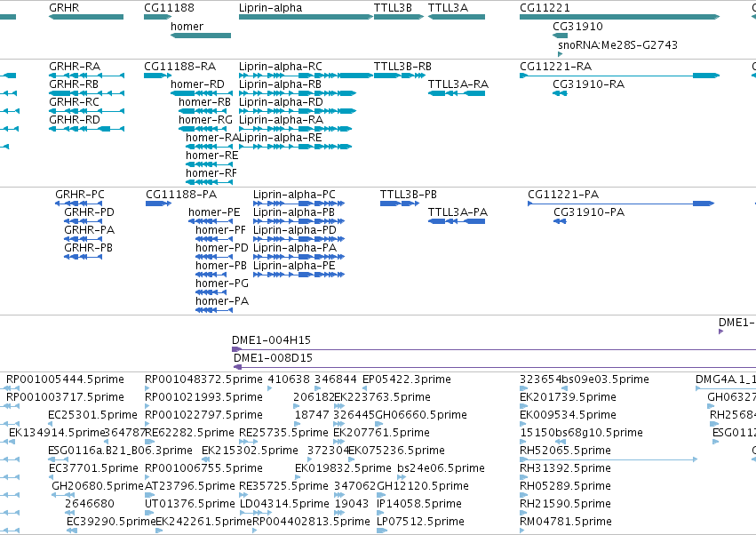The width and height of the screenshot is (756, 535).
Task: Select EST 323654bs09e03.5prime
Action: coord(585,379)
